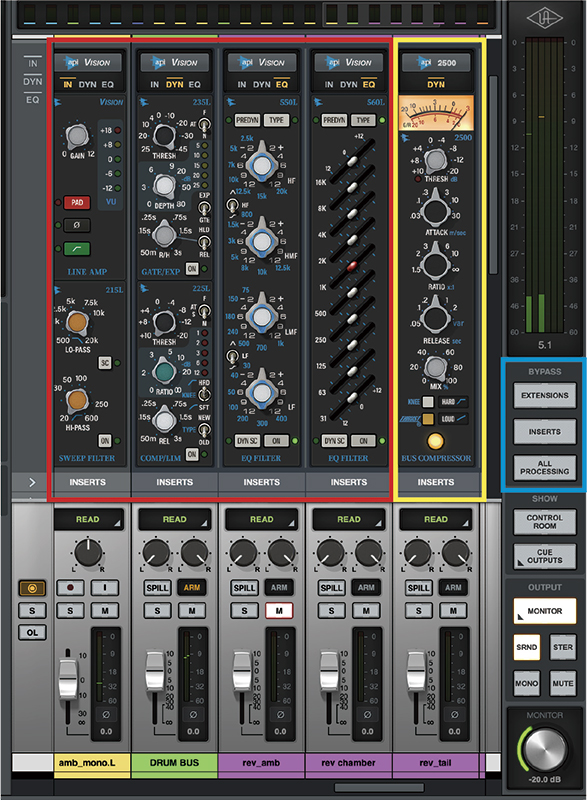
Task: Click the round yellow power button on 2500 compressor
Action: 435,441
